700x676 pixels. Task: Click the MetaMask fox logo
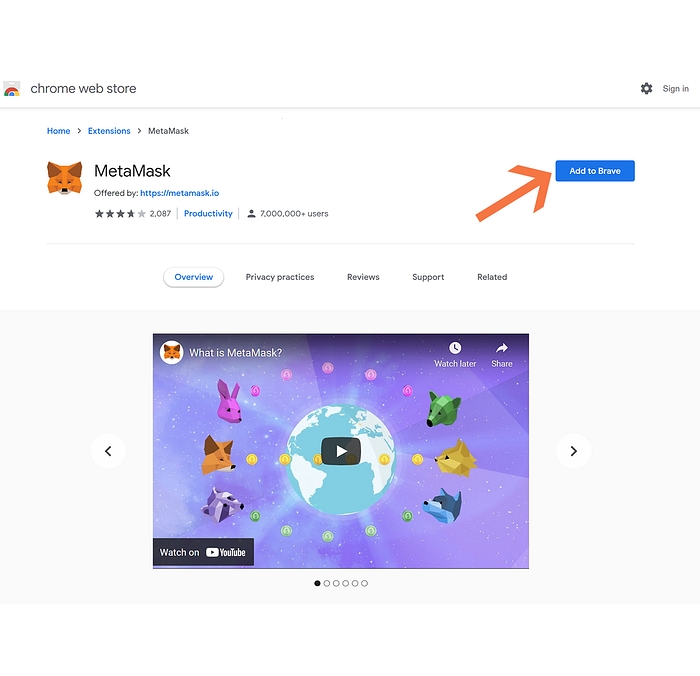pyautogui.click(x=65, y=178)
